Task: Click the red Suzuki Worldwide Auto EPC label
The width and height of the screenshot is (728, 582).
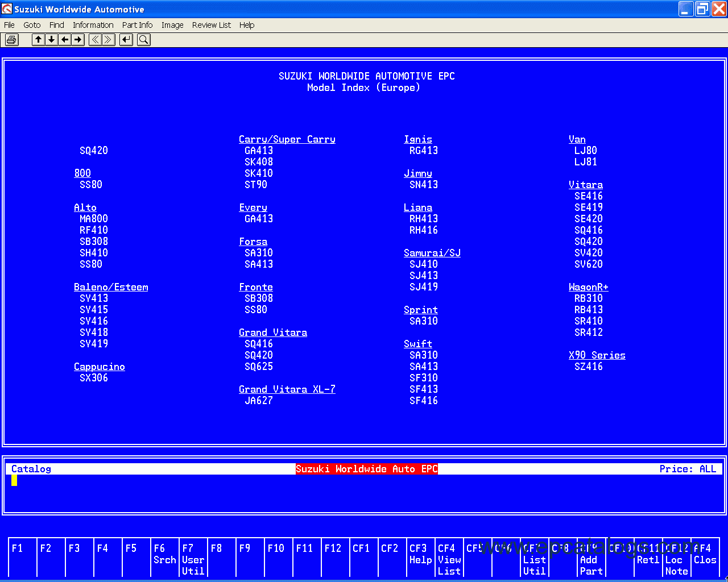Action: pyautogui.click(x=367, y=469)
